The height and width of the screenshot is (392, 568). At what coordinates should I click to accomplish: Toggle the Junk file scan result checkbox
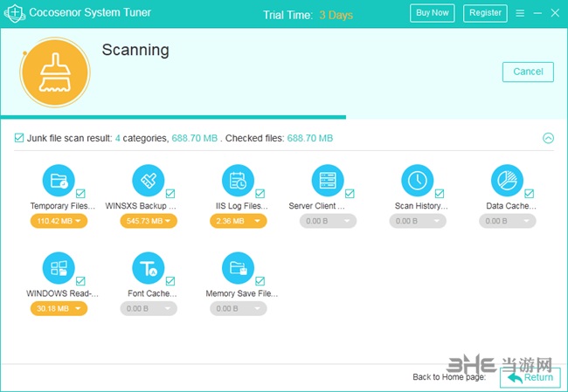[x=19, y=138]
